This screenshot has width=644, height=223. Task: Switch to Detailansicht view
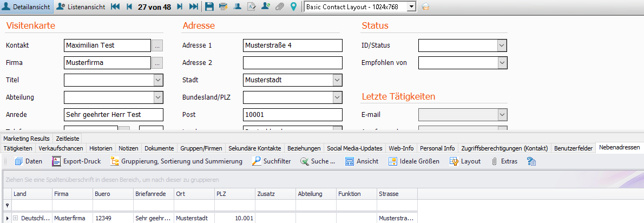(x=27, y=6)
